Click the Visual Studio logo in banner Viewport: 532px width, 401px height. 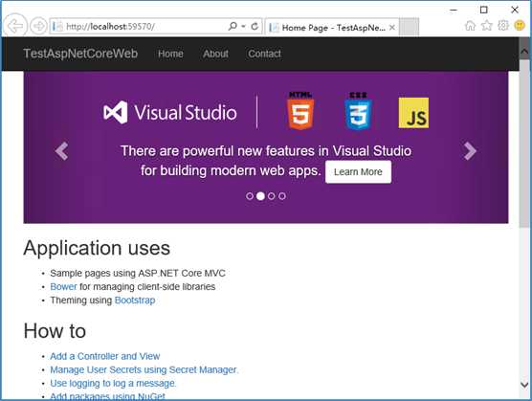point(170,112)
